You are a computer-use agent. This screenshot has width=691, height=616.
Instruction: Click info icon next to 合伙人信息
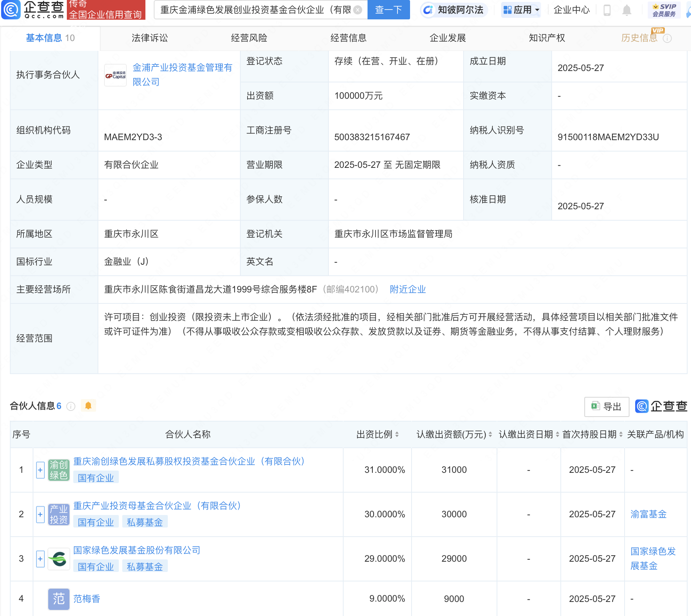(x=71, y=406)
